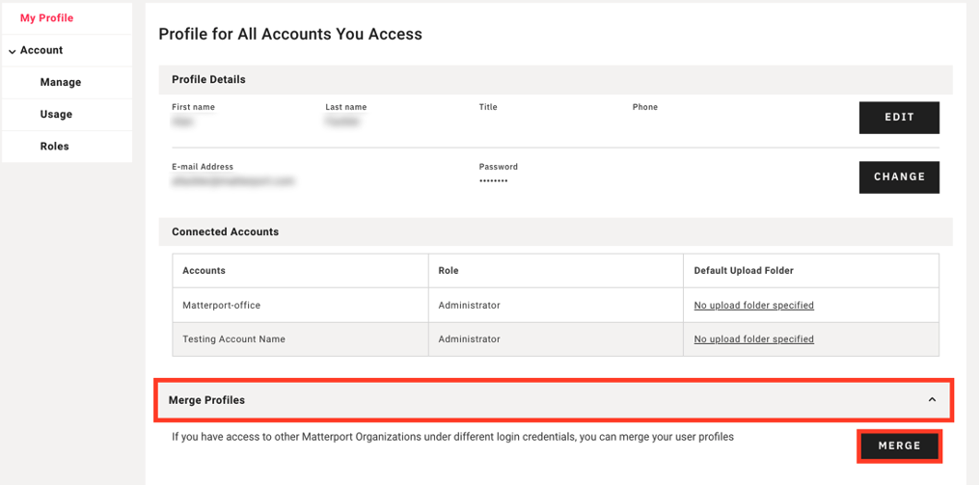Open upload folder link for Testing Account Name
The width and height of the screenshot is (980, 486).
753,339
